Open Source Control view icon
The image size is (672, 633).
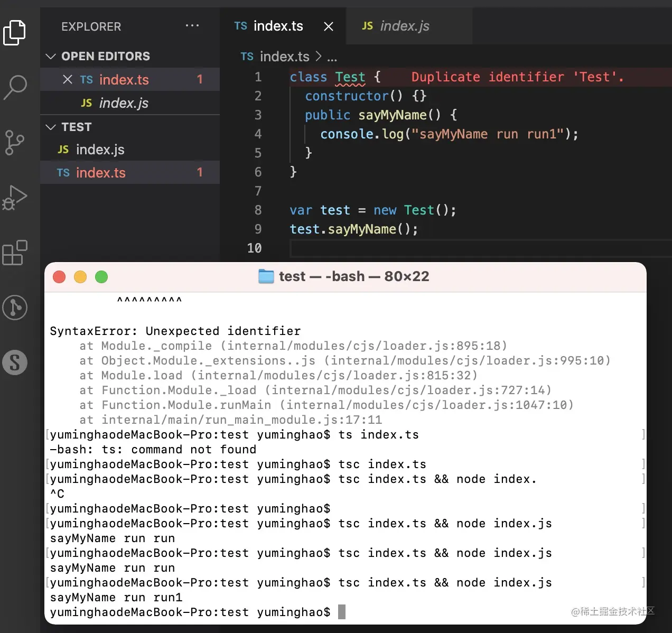coord(15,142)
